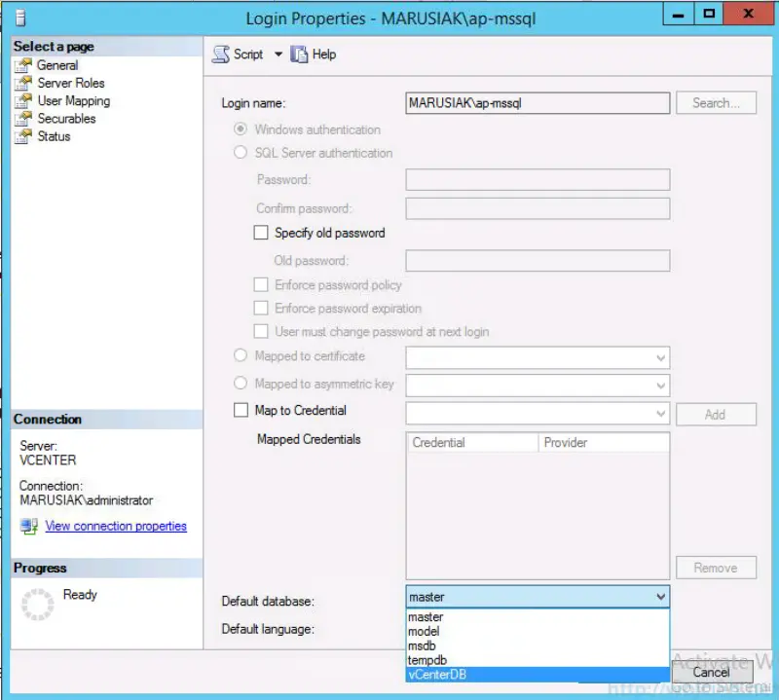Click the connection properties network icon
Viewport: 779px width, 700px height.
(x=28, y=526)
